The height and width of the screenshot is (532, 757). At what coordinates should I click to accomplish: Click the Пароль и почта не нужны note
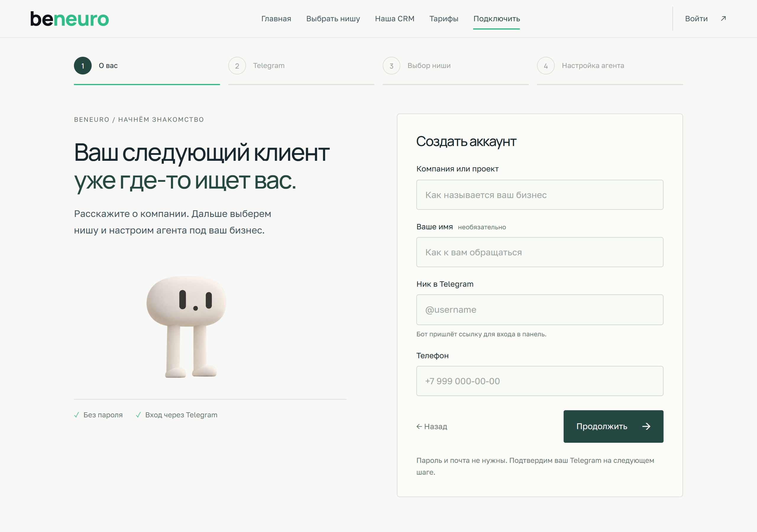click(535, 466)
